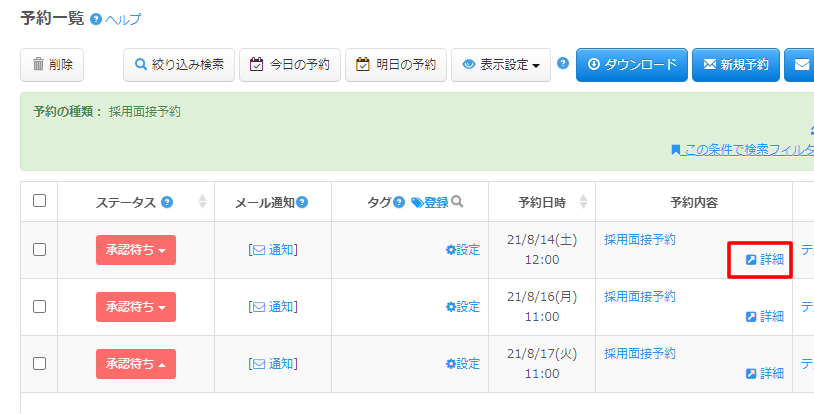Click the search magnifier in タグ header

(457, 202)
